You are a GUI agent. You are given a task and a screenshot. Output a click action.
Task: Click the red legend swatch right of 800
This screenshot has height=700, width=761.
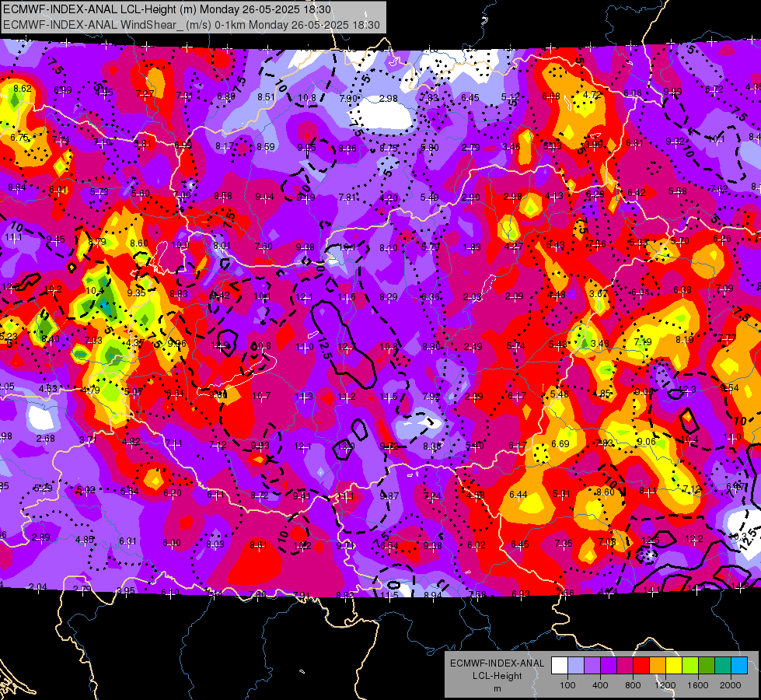pos(641,666)
